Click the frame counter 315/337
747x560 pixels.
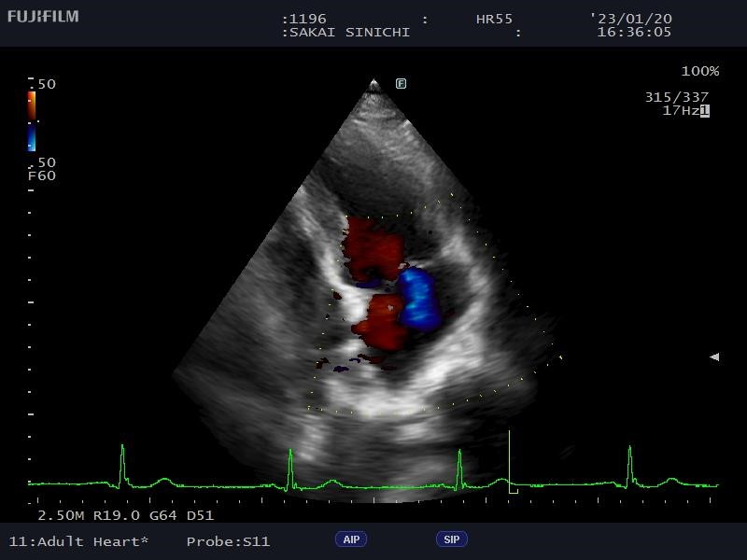click(x=676, y=97)
